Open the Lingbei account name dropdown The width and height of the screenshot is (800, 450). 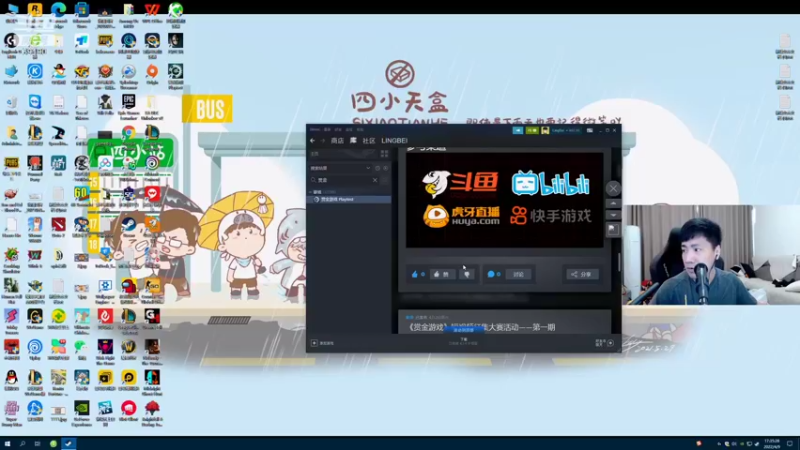click(x=565, y=131)
